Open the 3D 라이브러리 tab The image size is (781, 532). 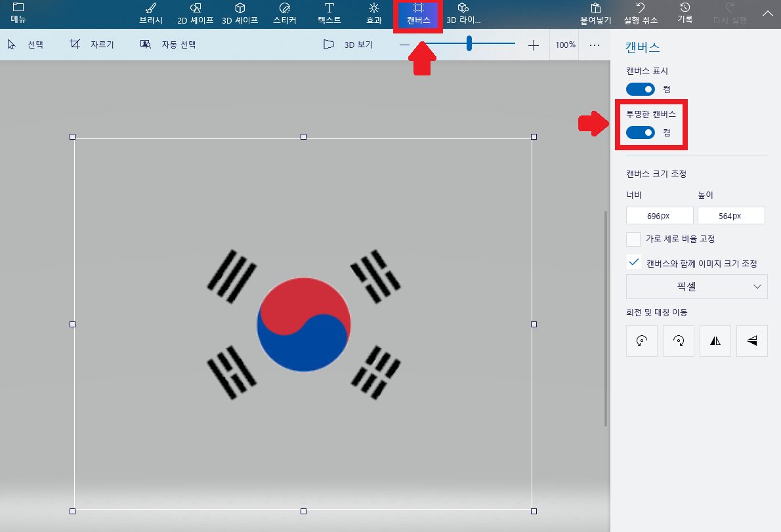click(463, 14)
